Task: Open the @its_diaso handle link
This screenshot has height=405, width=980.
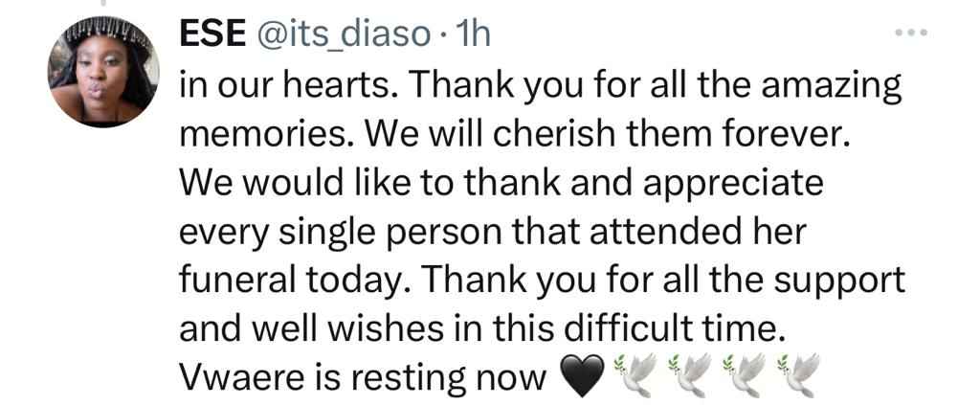Action: click(341, 36)
